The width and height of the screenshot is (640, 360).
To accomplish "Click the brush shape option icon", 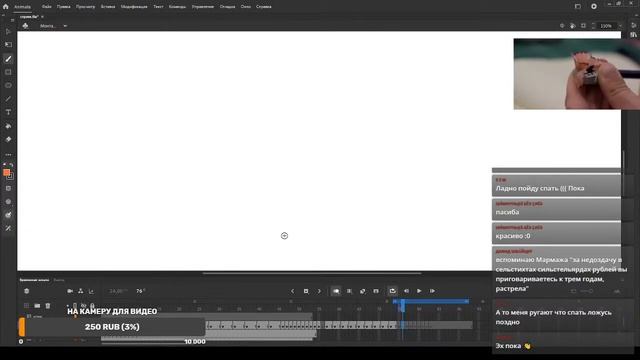I will pyautogui.click(x=8, y=215).
